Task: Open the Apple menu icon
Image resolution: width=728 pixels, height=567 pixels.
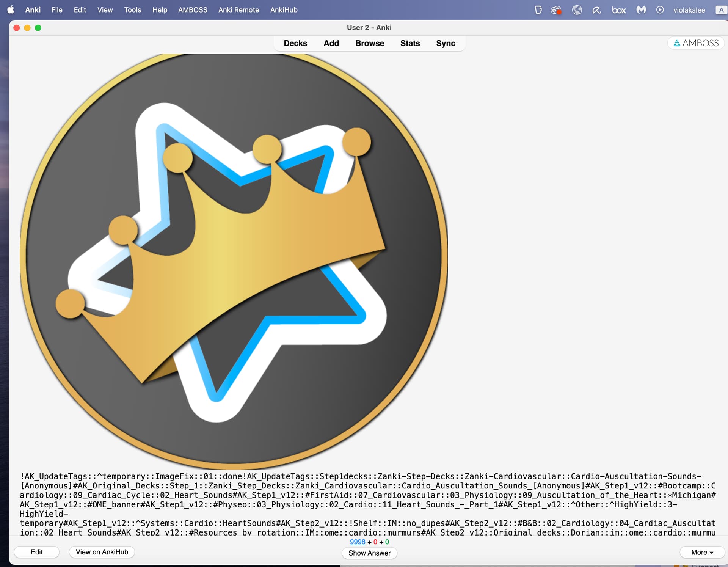Action: [11, 10]
